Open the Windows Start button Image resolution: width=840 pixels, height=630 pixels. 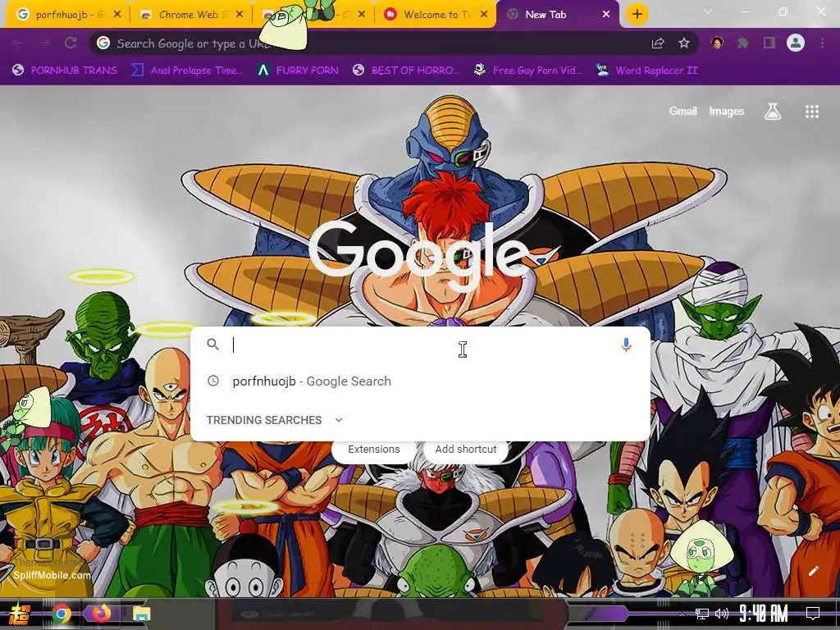[x=19, y=614]
